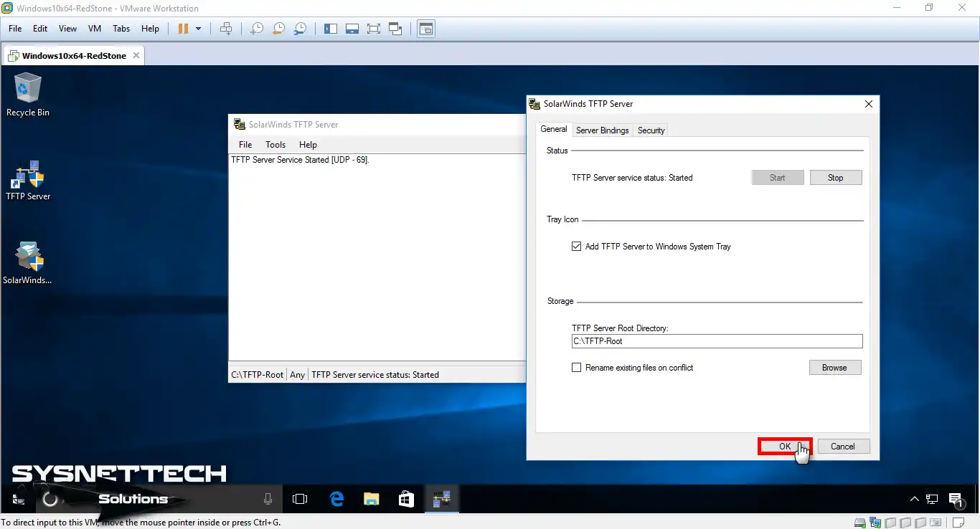Pause the virtual machine
Image resolution: width=980 pixels, height=529 pixels.
pyautogui.click(x=183, y=29)
